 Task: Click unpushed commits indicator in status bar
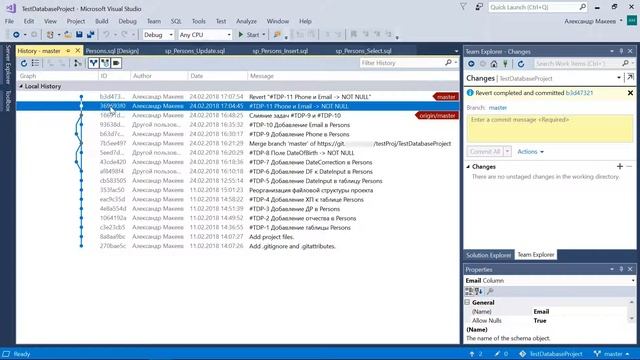tap(476, 354)
